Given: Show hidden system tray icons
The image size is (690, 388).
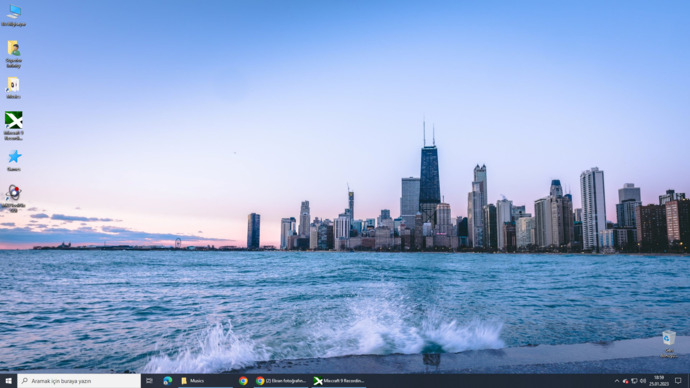Looking at the screenshot, I should 617,381.
